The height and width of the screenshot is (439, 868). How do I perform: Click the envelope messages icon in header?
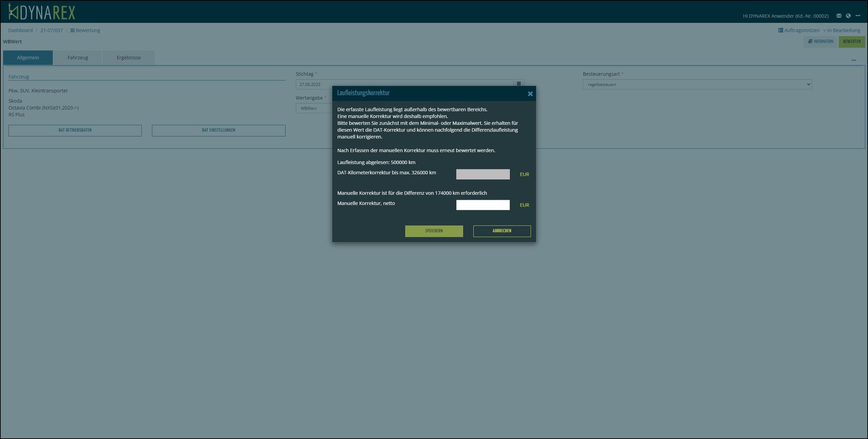point(839,16)
